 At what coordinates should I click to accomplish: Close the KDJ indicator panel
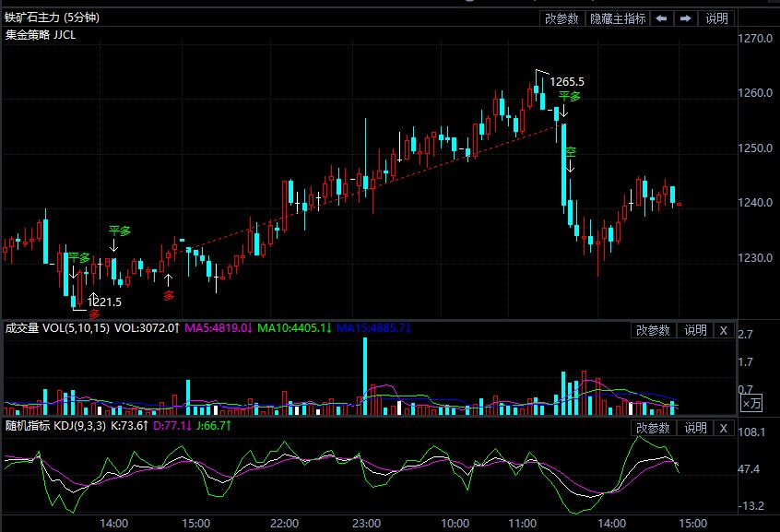724,429
